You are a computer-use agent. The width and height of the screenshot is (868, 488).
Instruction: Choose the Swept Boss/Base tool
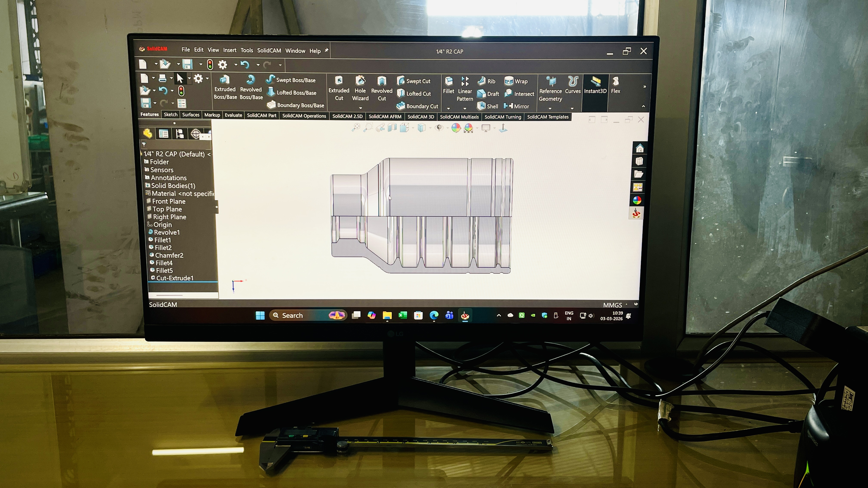click(x=291, y=80)
